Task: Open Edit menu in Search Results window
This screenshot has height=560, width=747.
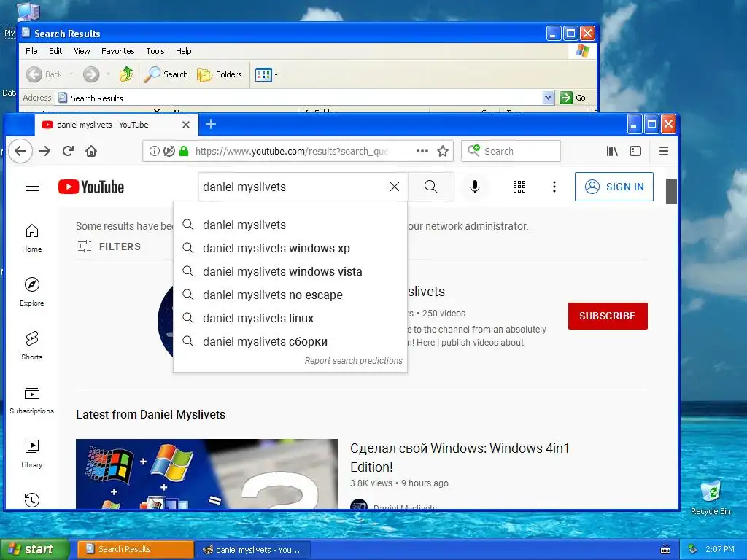Action: pyautogui.click(x=55, y=51)
